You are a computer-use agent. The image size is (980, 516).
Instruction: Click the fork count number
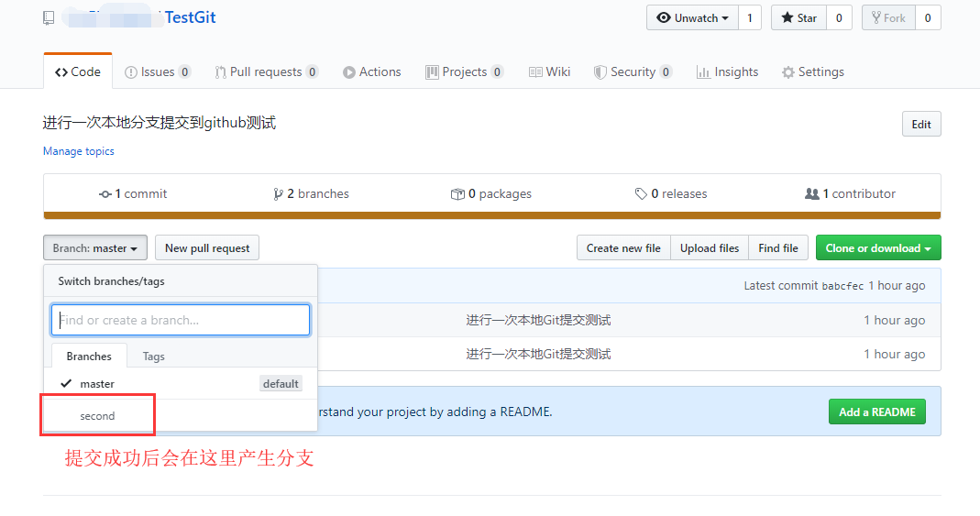coord(928,18)
